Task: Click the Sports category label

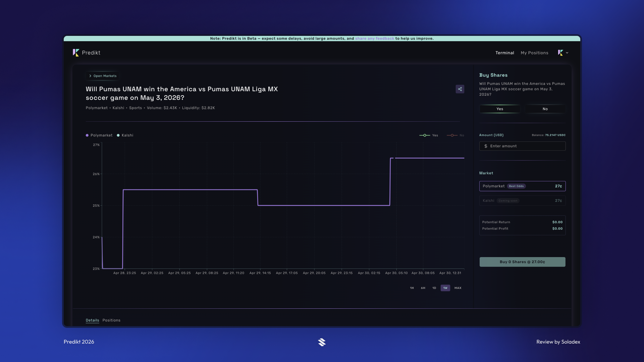Action: click(136, 108)
